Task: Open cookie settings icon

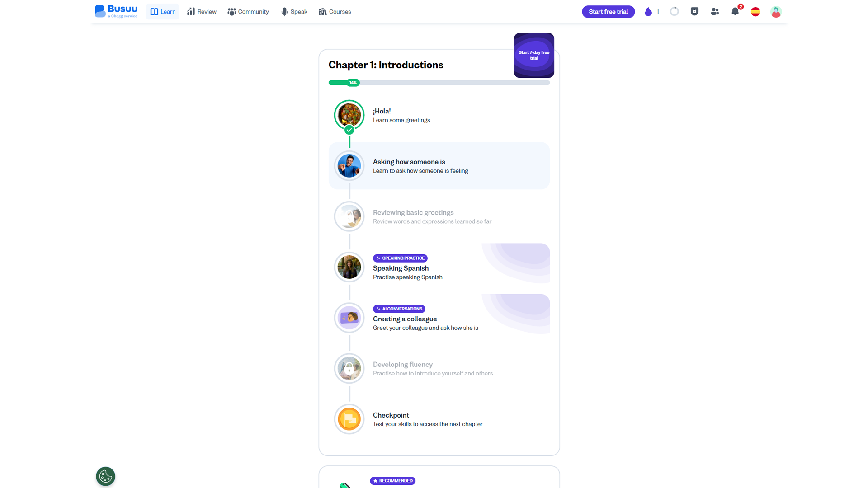Action: click(105, 476)
